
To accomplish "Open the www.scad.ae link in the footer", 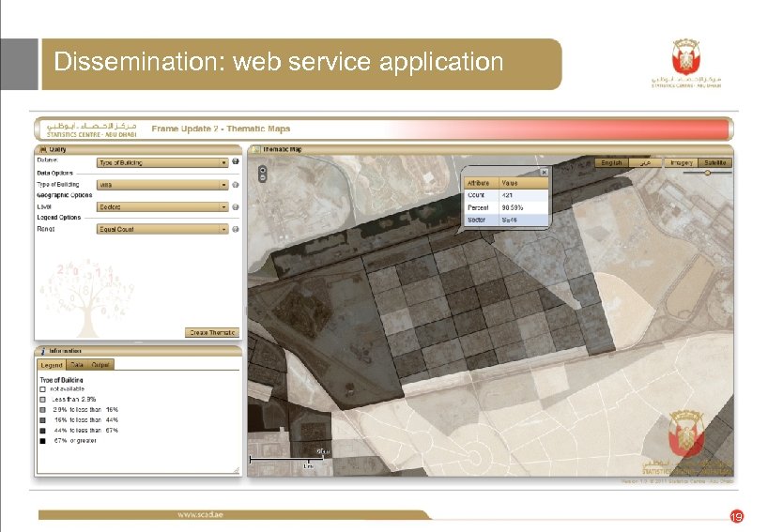I will point(200,514).
